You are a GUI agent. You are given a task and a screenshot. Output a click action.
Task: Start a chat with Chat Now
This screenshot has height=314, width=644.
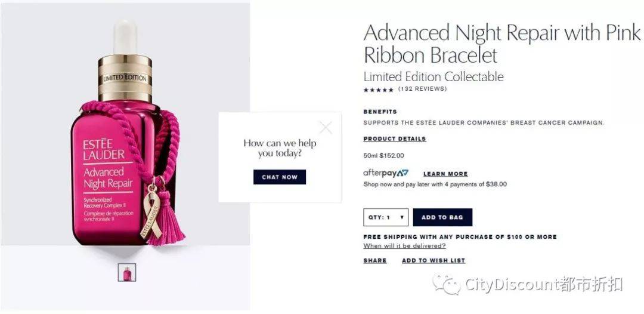tap(279, 177)
